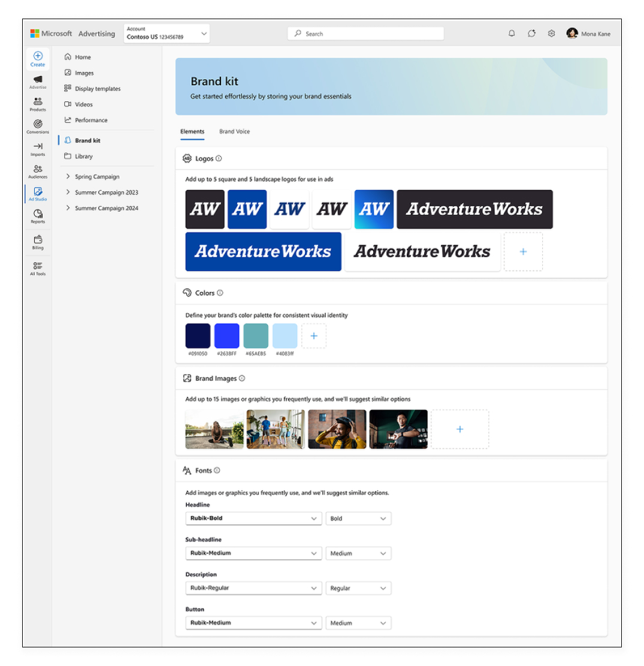Add a new logo with plus tile
The image size is (644, 666).
tap(523, 251)
